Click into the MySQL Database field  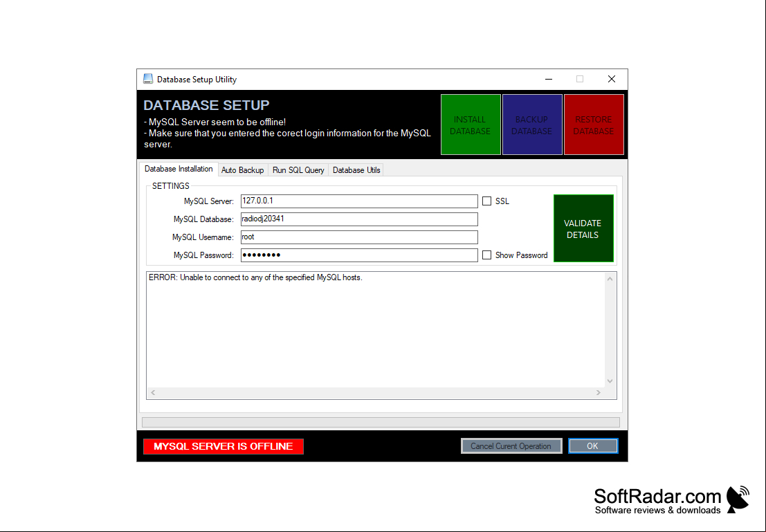tap(359, 219)
